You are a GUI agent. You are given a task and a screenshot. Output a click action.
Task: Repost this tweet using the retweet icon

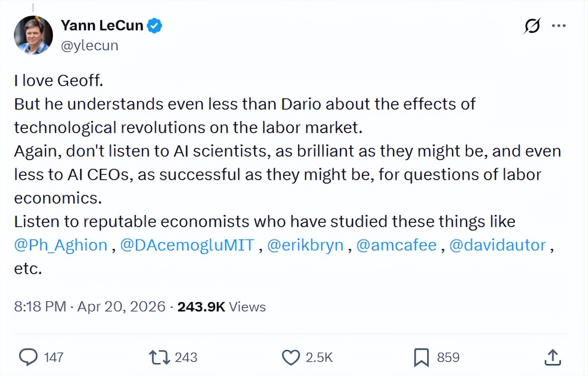pyautogui.click(x=159, y=357)
